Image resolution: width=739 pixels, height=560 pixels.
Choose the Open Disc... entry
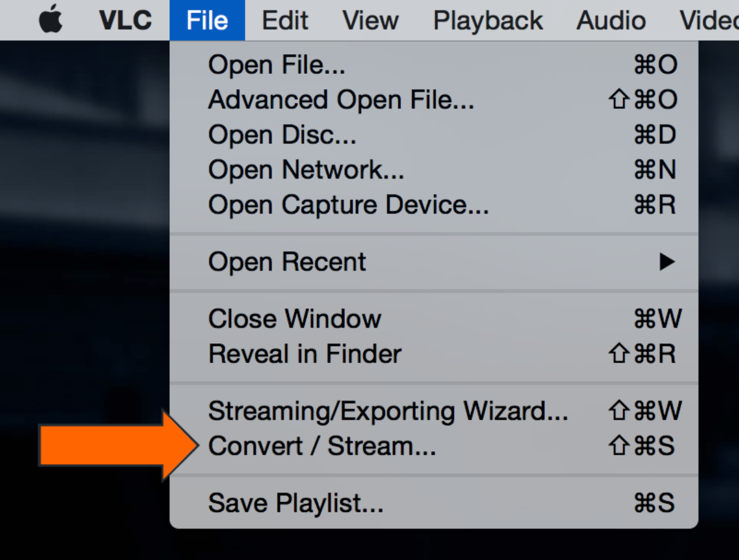pyautogui.click(x=282, y=135)
